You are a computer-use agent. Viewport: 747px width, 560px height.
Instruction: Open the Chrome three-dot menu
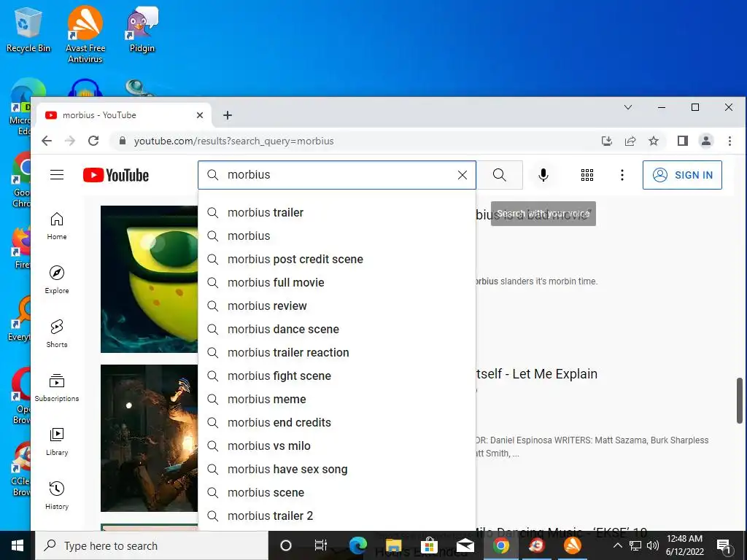point(729,141)
